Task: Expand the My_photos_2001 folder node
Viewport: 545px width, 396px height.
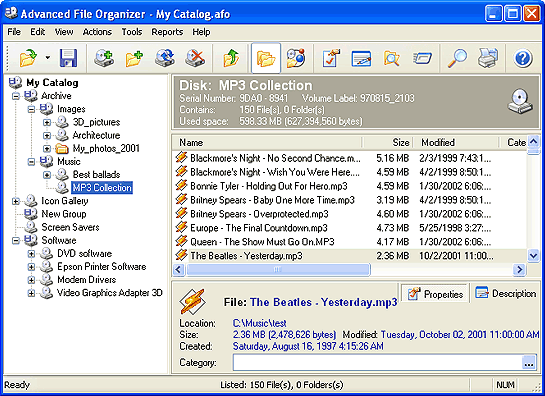Action: [47, 149]
